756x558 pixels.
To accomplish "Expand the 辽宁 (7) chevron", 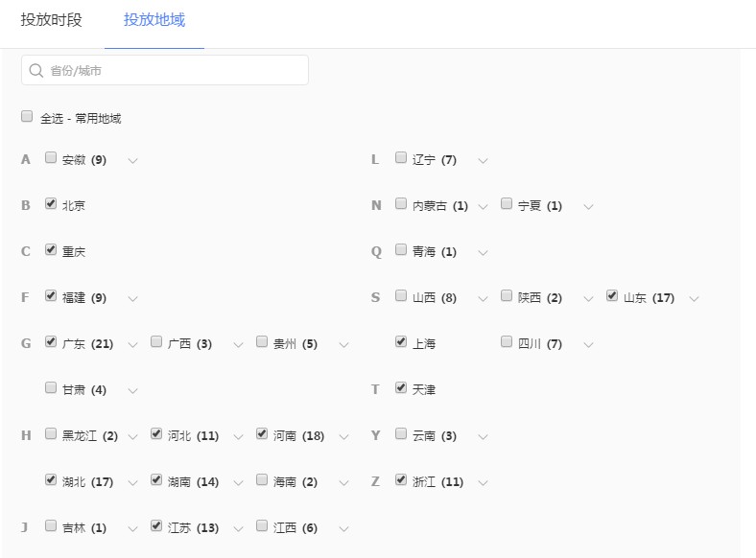I will (483, 160).
